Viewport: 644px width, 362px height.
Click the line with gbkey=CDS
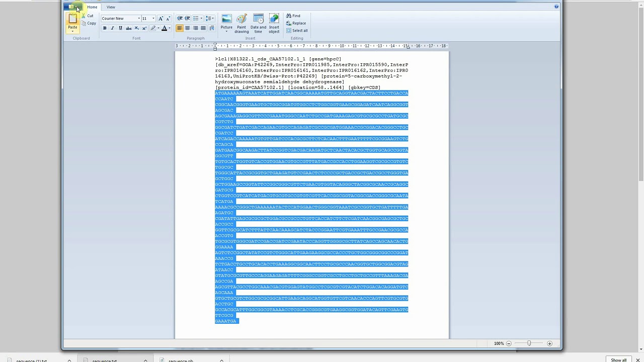(297, 87)
